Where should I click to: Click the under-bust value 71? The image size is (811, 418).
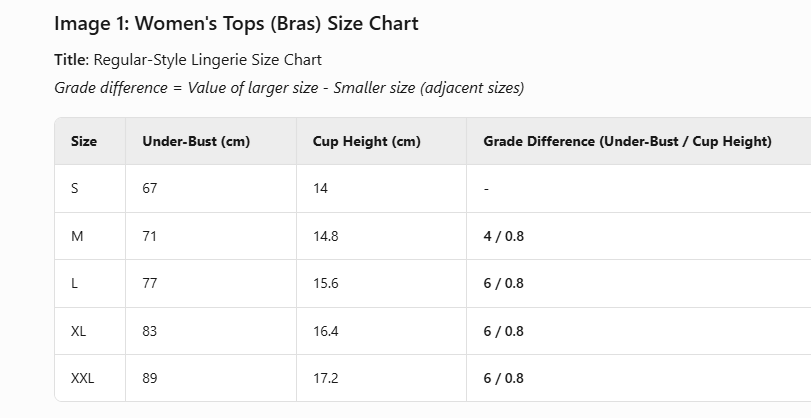150,236
